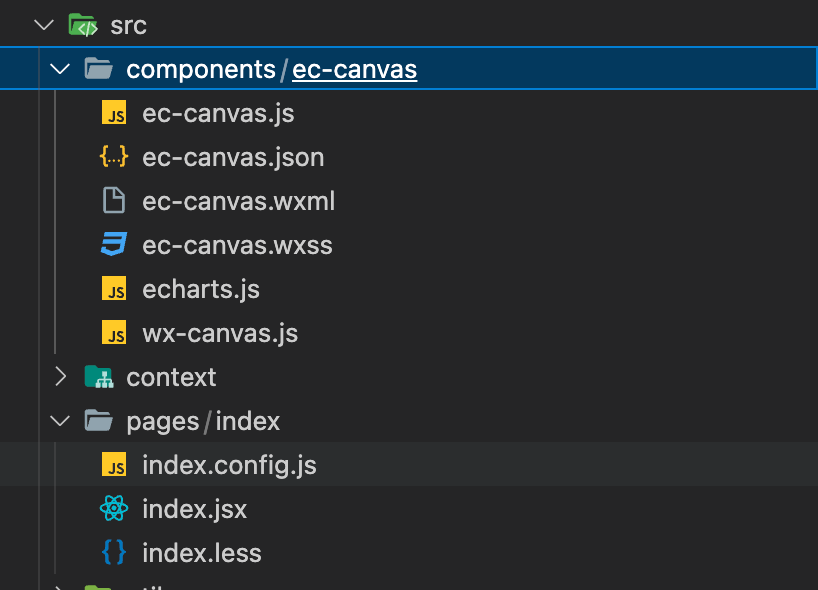
Task: Collapse the src folder
Action: pos(43,24)
